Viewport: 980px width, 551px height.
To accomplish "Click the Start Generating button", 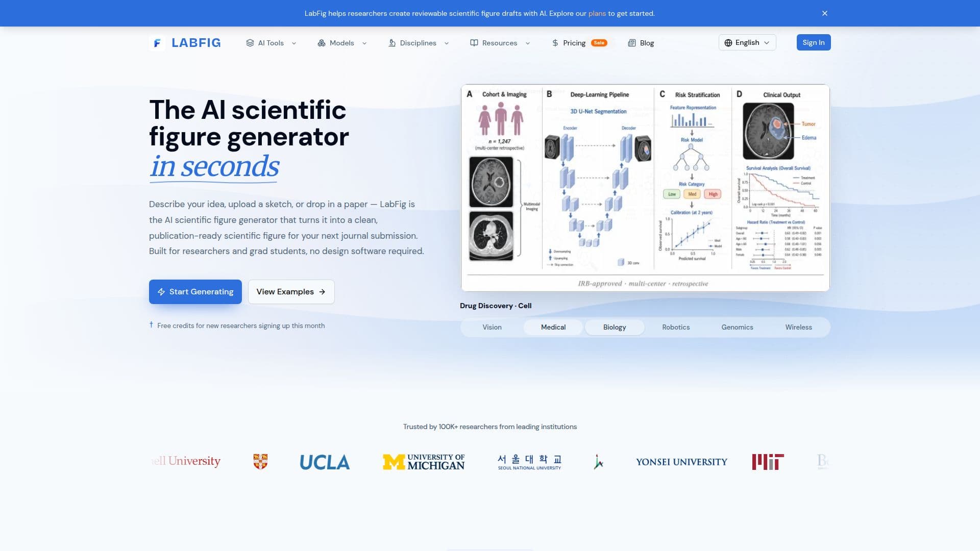I will (195, 292).
